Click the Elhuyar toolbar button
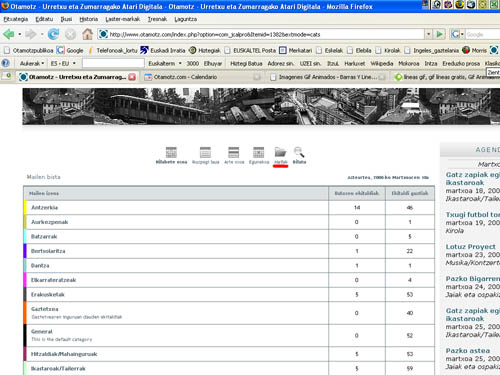This screenshot has width=500, height=375. tap(213, 63)
